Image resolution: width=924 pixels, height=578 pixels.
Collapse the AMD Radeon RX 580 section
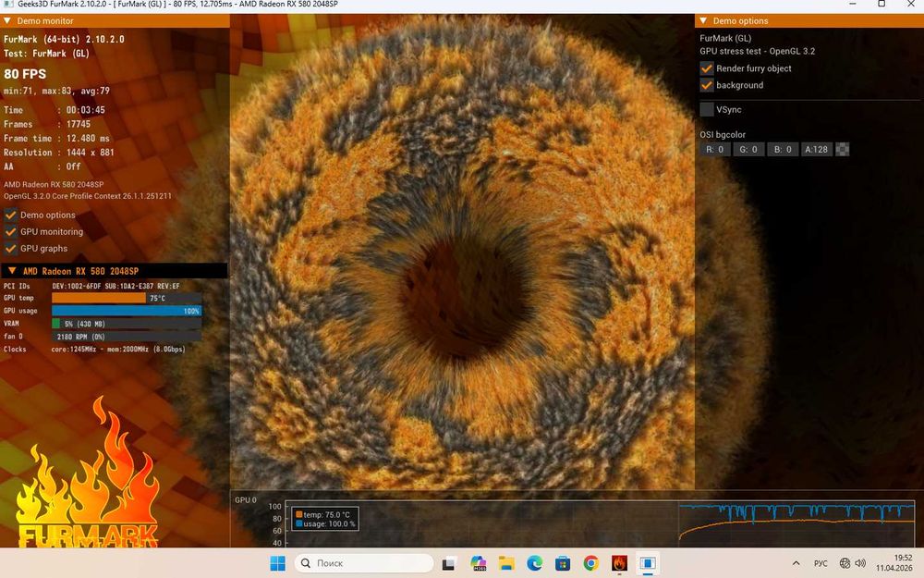tap(12, 271)
